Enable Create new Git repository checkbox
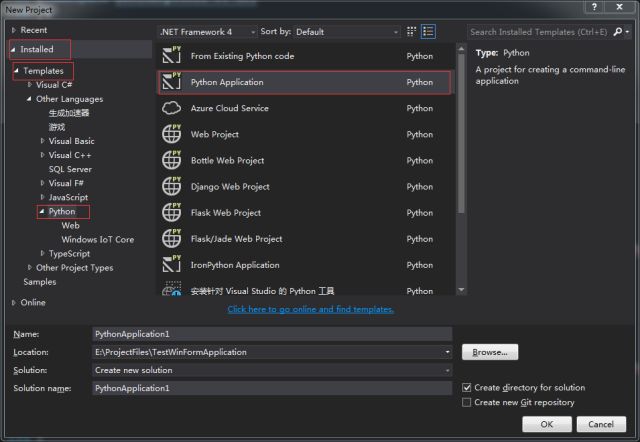 click(x=467, y=402)
